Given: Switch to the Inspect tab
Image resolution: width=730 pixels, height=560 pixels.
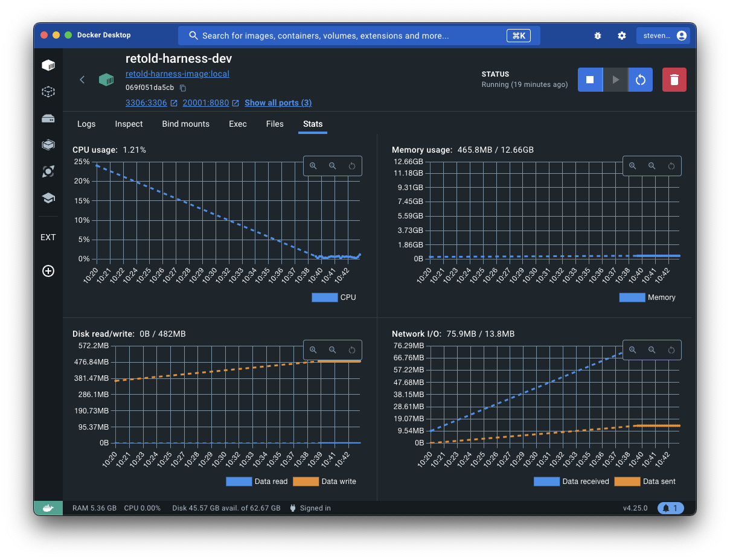Looking at the screenshot, I should [x=129, y=124].
